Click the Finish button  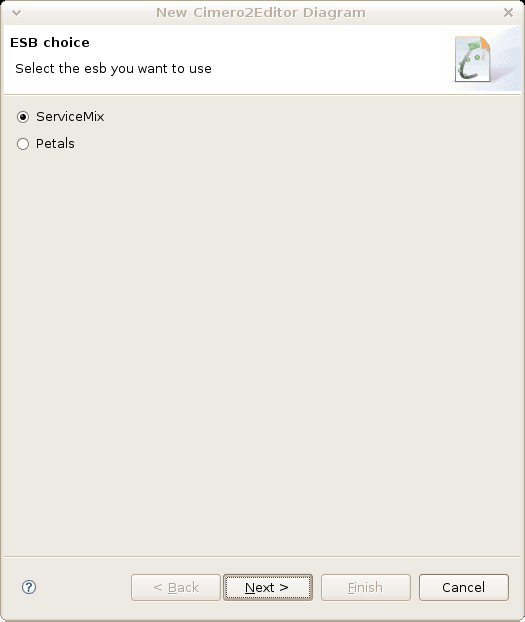(x=365, y=587)
